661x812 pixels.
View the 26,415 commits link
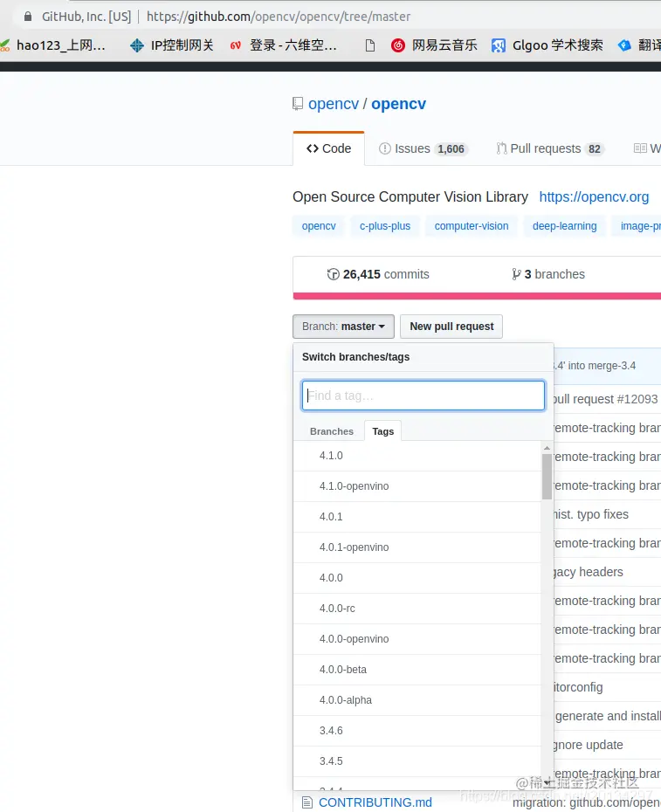pos(378,274)
